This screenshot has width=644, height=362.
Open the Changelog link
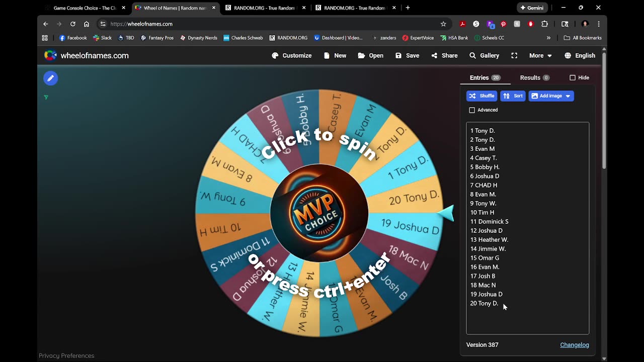[x=575, y=345]
